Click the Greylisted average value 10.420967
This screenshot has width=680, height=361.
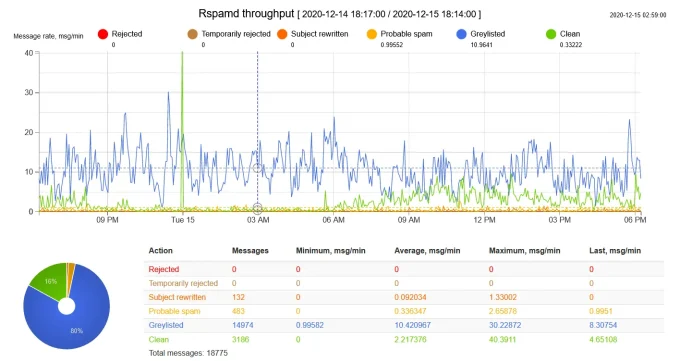tap(412, 325)
